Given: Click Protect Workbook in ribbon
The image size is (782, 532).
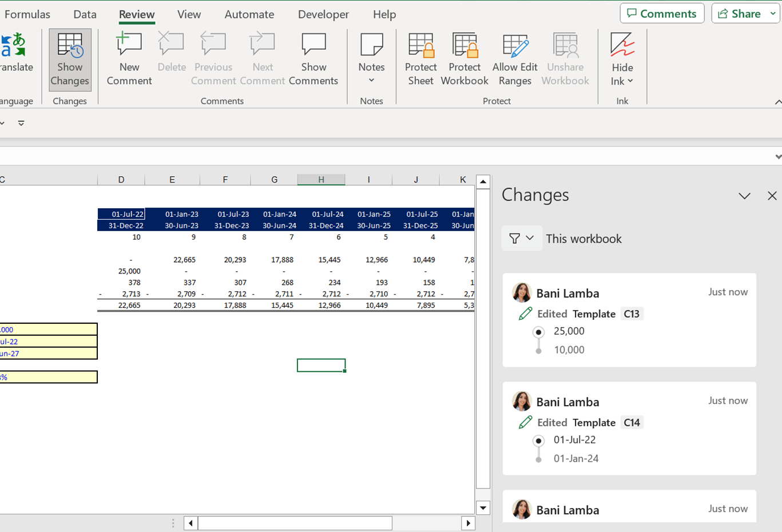Looking at the screenshot, I should click(465, 59).
